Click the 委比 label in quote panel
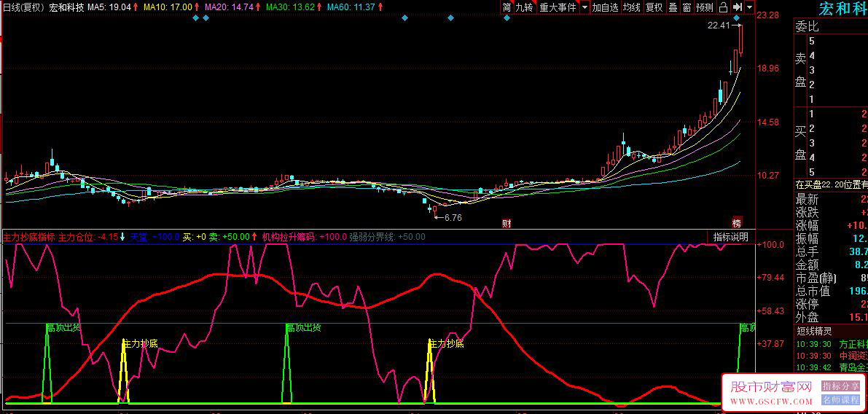This screenshot has width=868, height=414. click(807, 26)
